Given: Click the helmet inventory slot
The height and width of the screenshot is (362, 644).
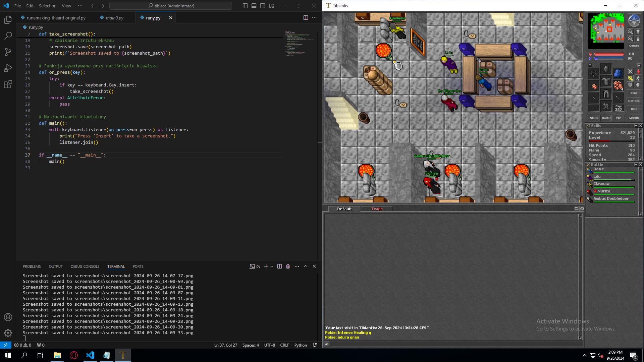Looking at the screenshot, I should pyautogui.click(x=606, y=69).
